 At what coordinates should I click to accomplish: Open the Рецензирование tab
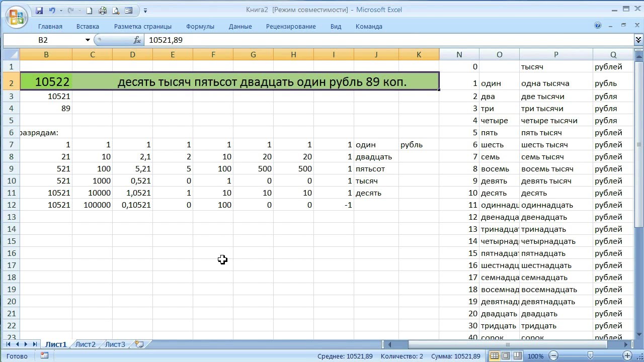[x=291, y=26]
